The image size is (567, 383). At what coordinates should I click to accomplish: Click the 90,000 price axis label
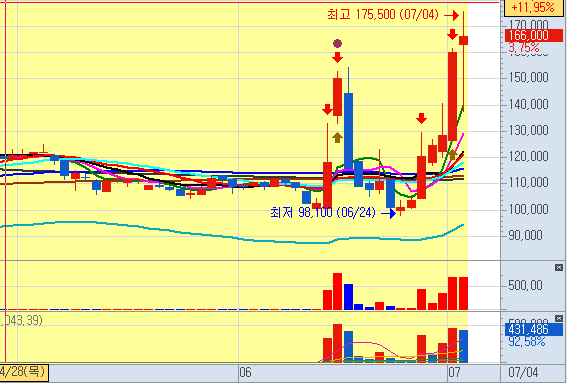coord(525,235)
